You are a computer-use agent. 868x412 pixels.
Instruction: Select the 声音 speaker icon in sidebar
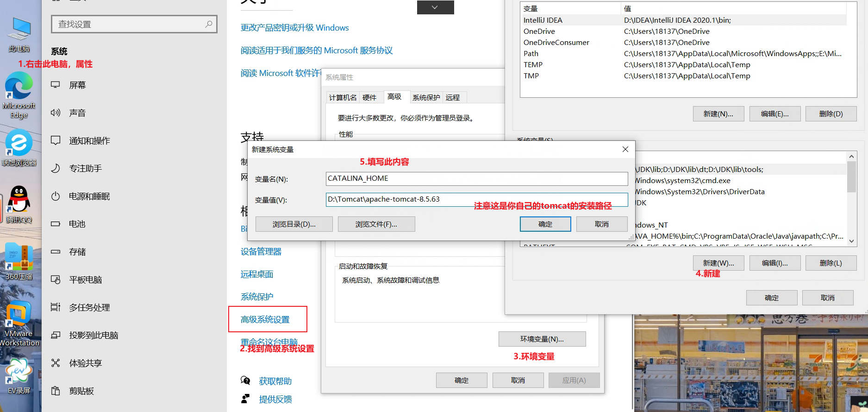pyautogui.click(x=56, y=113)
